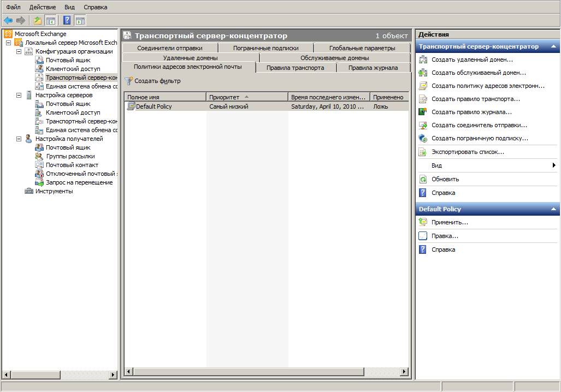Select Почтовый контакт tree item

point(72,165)
